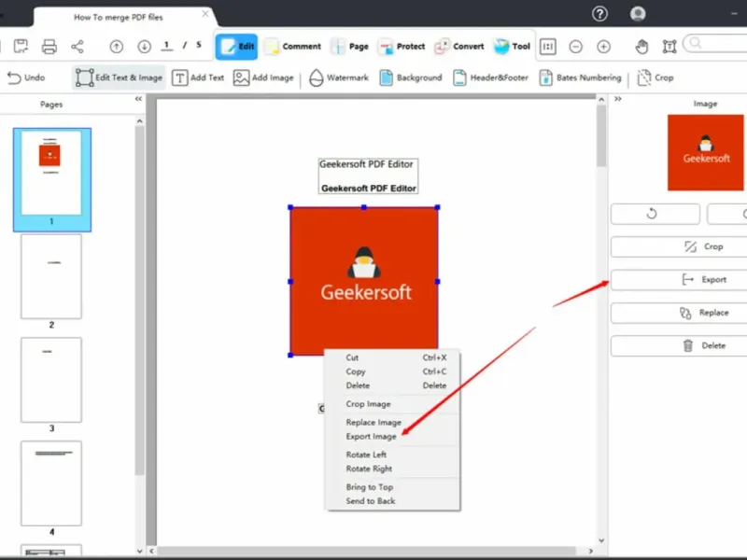747x560 pixels.
Task: Zoom in with the plus icon
Action: point(603,46)
